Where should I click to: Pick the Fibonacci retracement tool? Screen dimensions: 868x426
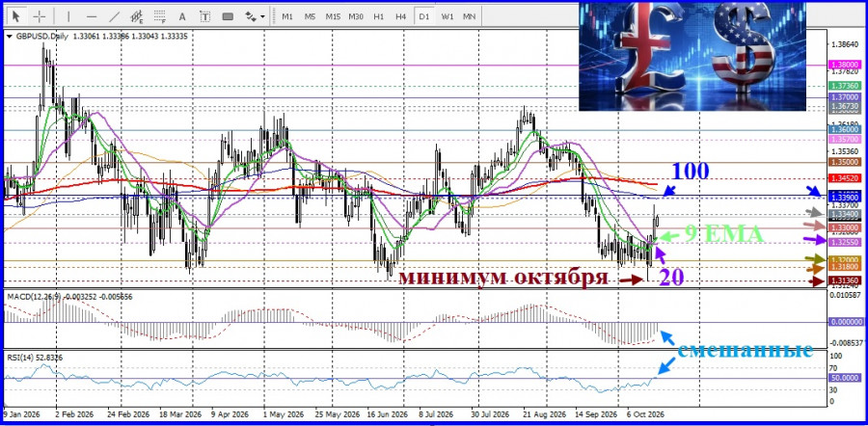click(x=160, y=16)
